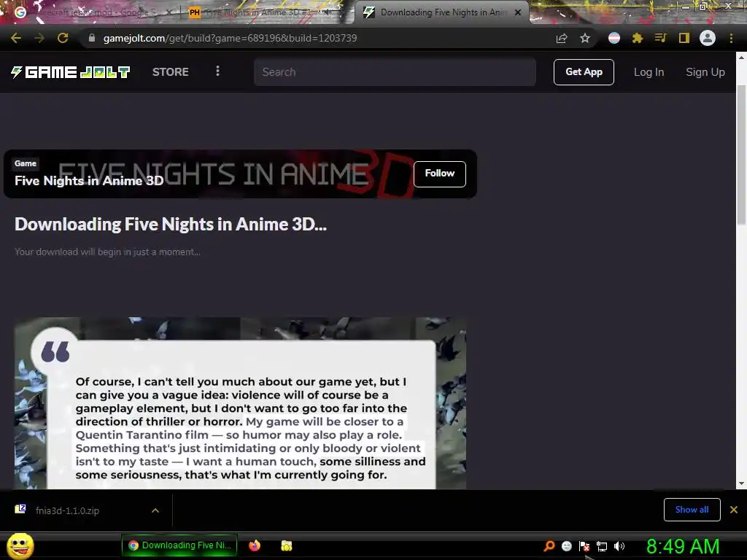Screen dimensions: 747x560
Task: Click the quote advertisement image
Action: tap(240, 402)
